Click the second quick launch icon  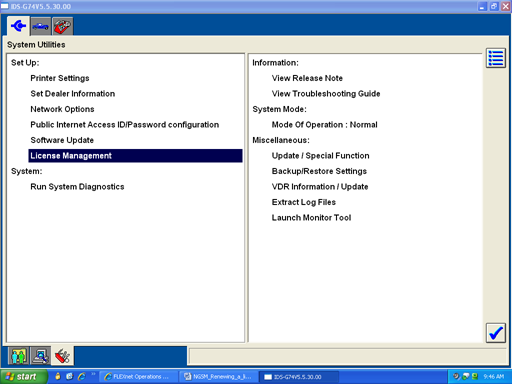(x=69, y=377)
